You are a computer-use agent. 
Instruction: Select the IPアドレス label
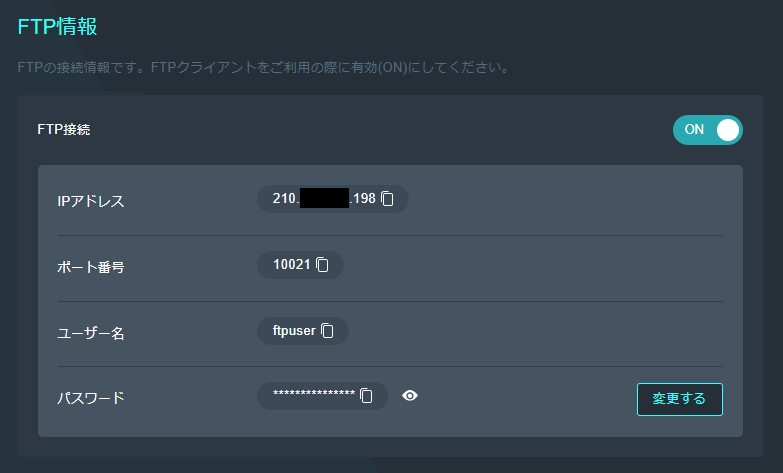point(91,201)
